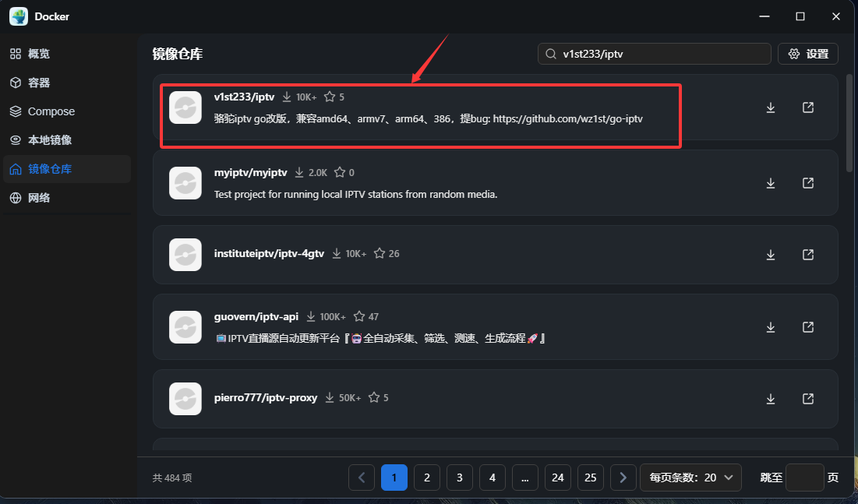Click the star count 47 on guovern/iptv-api
Image resolution: width=858 pixels, height=504 pixels.
pos(374,317)
